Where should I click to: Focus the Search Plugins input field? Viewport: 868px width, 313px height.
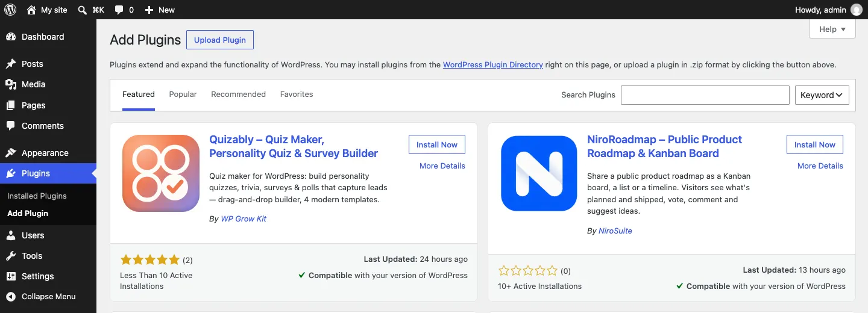705,95
